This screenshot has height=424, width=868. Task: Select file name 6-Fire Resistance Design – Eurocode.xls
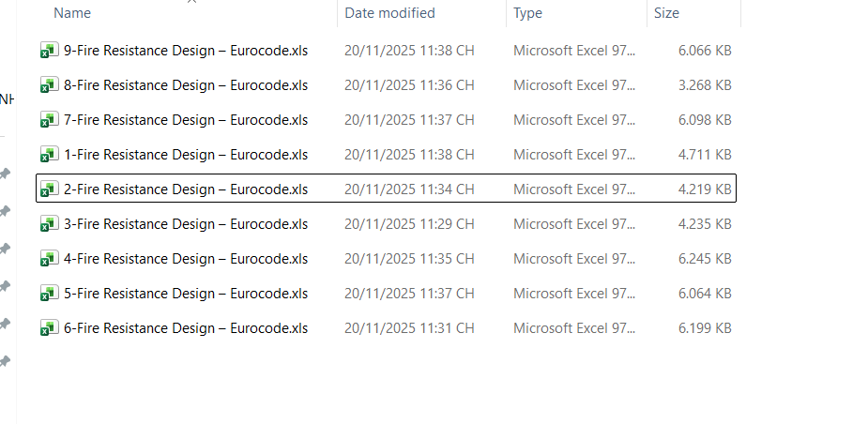pos(186,328)
